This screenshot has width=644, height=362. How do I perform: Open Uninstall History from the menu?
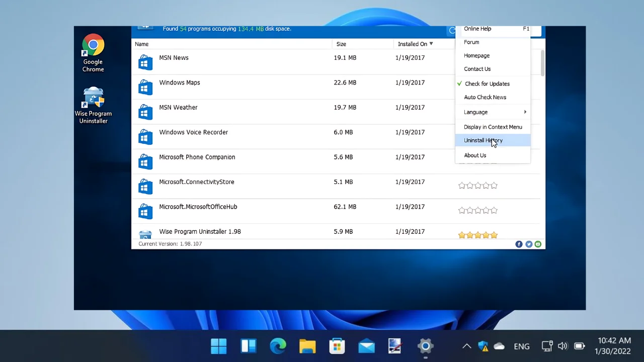(493, 140)
